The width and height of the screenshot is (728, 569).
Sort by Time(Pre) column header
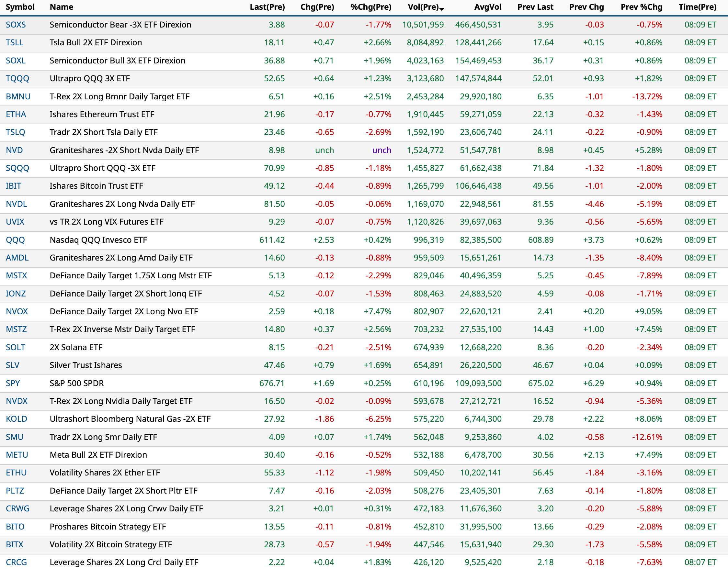[697, 7]
